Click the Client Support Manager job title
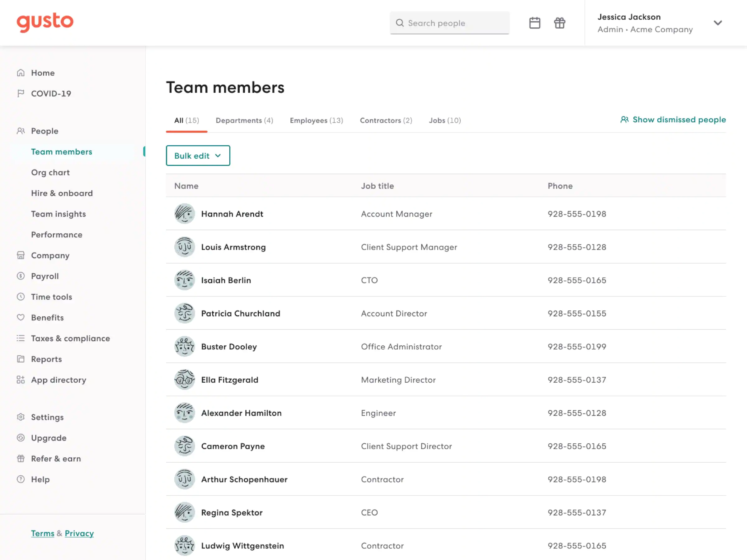This screenshot has height=560, width=747. pos(409,247)
